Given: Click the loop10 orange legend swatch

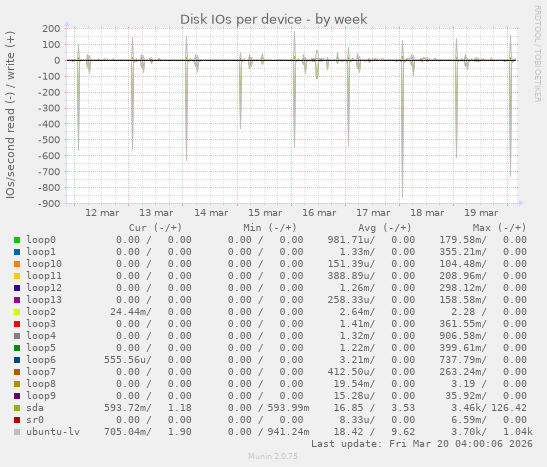Looking at the screenshot, I should 17,264.
